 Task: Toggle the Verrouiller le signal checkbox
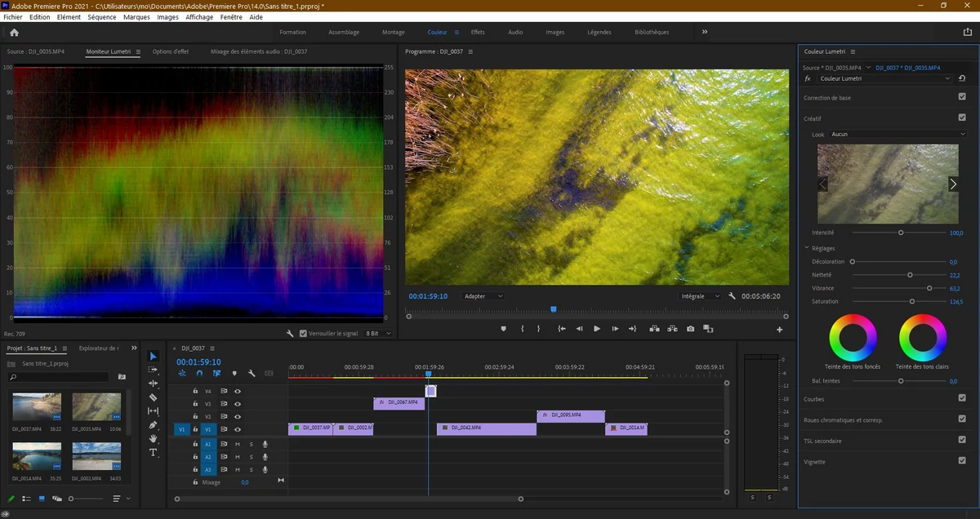coord(304,334)
